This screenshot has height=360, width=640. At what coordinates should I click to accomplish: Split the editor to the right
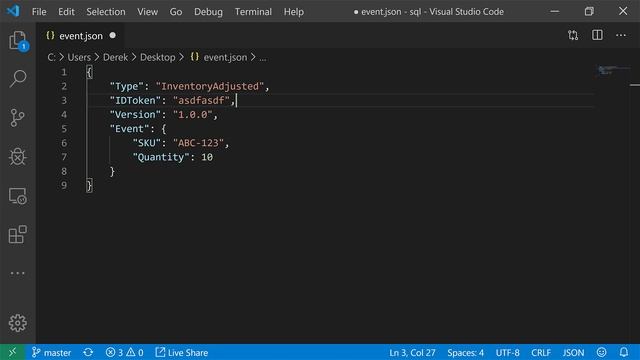[x=597, y=35]
